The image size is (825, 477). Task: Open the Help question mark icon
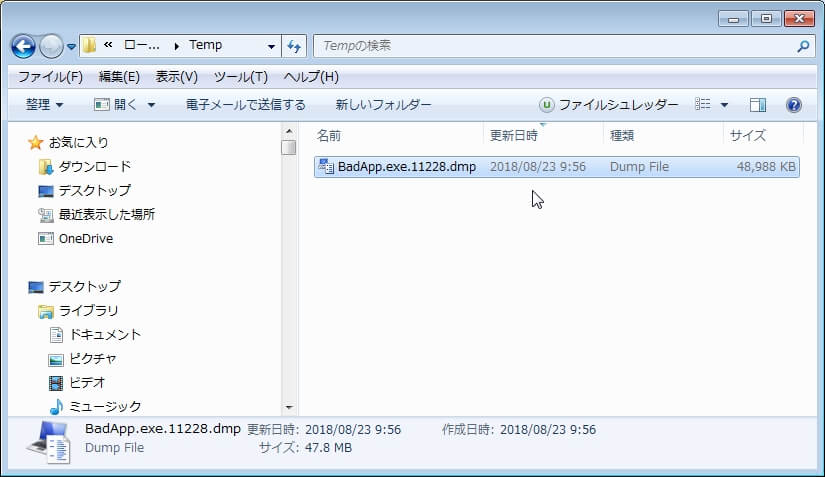pyautogui.click(x=794, y=105)
